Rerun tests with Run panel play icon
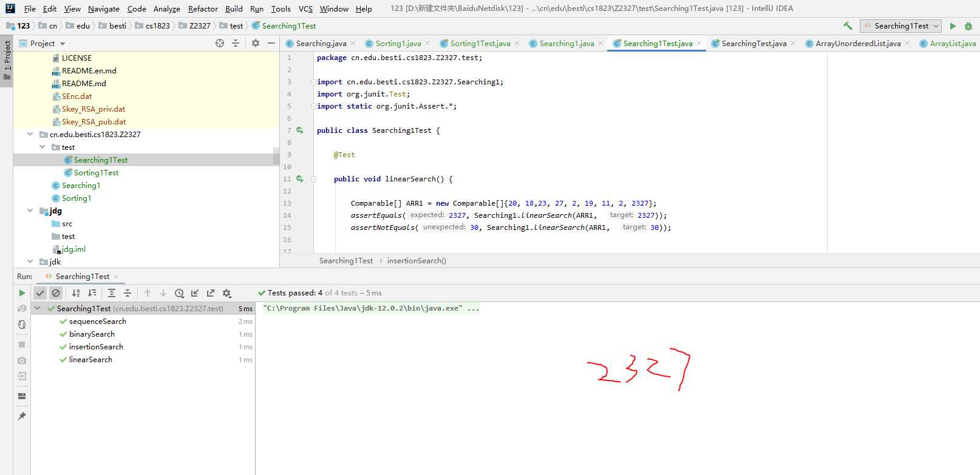 (22, 293)
